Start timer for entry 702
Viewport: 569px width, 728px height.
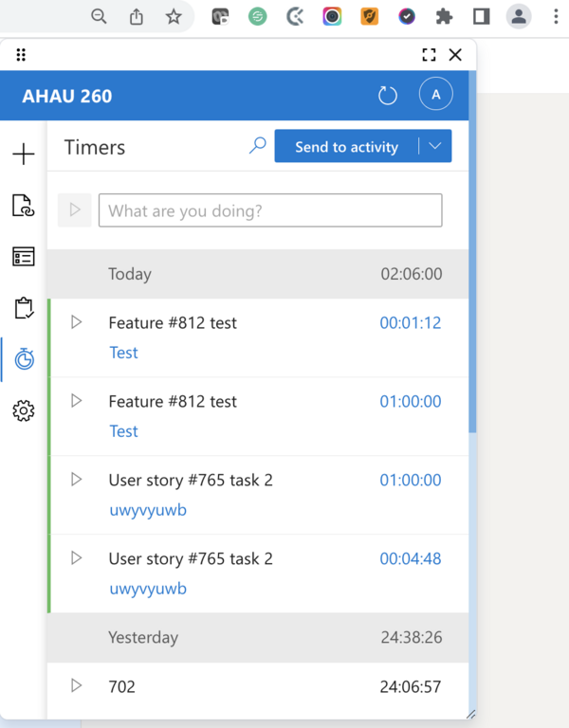[x=77, y=685]
